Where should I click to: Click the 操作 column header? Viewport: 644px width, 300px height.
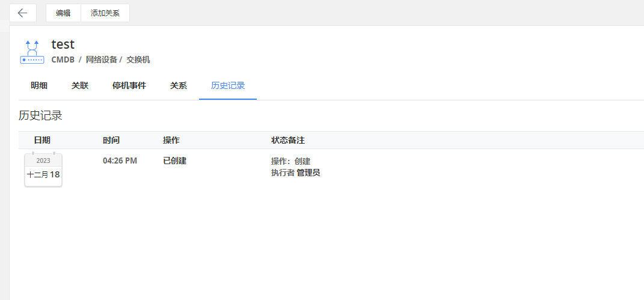171,140
